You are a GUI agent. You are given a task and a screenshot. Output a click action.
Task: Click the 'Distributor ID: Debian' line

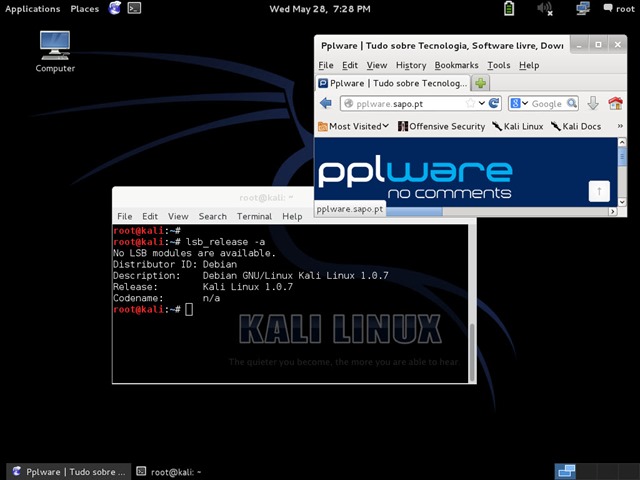175,264
